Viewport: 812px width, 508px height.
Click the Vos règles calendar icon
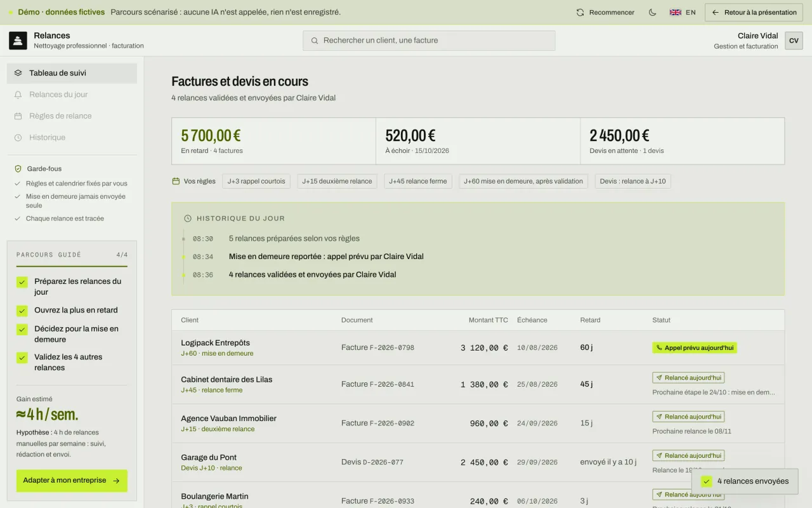(x=176, y=181)
